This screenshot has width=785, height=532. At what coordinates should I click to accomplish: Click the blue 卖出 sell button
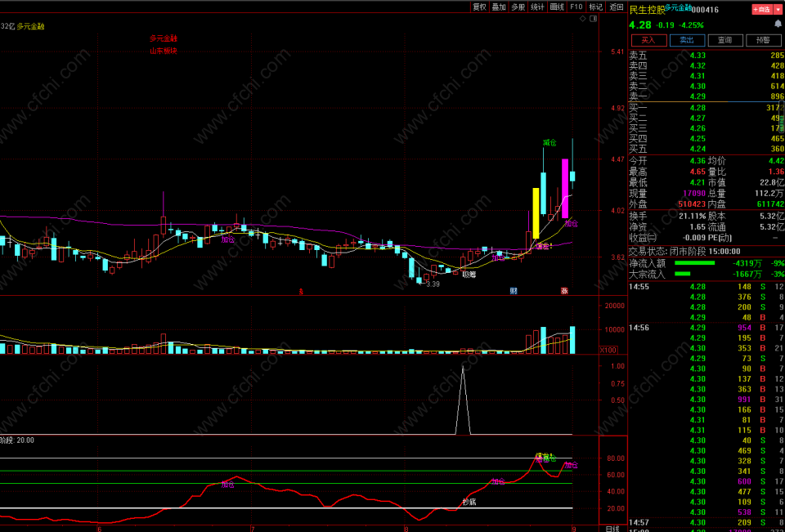tap(686, 40)
